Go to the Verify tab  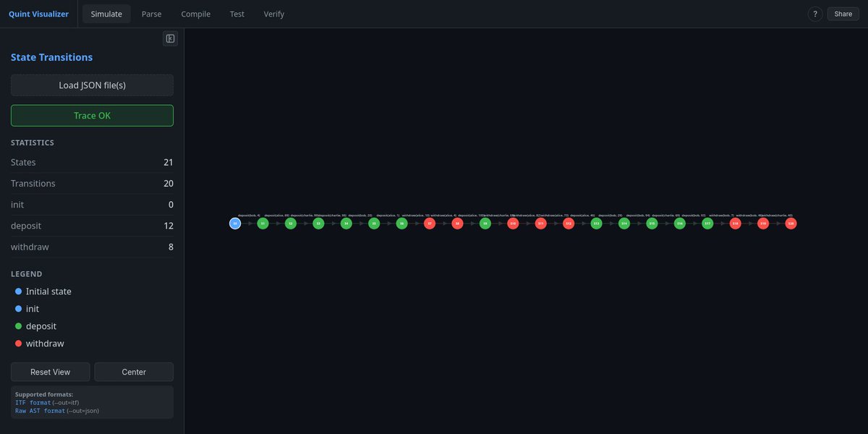click(274, 14)
